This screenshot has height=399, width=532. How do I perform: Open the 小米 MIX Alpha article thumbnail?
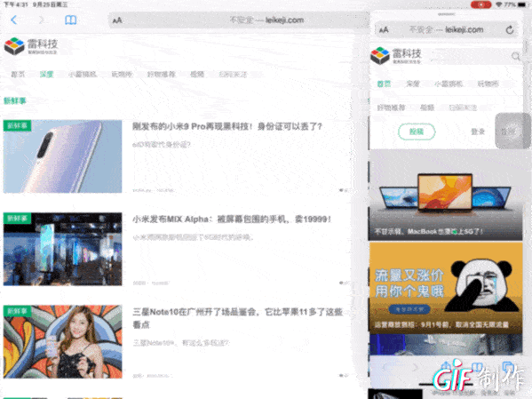pyautogui.click(x=62, y=249)
